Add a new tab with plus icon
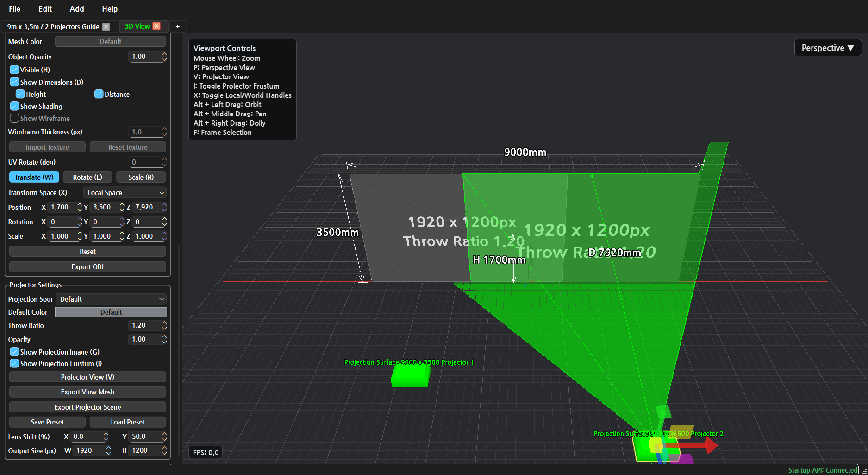 [x=177, y=26]
